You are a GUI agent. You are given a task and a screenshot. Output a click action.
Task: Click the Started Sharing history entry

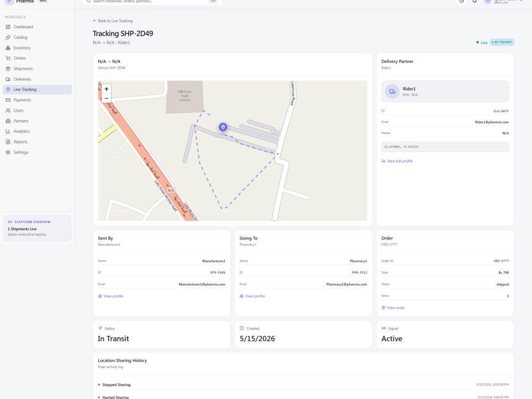tap(303, 396)
